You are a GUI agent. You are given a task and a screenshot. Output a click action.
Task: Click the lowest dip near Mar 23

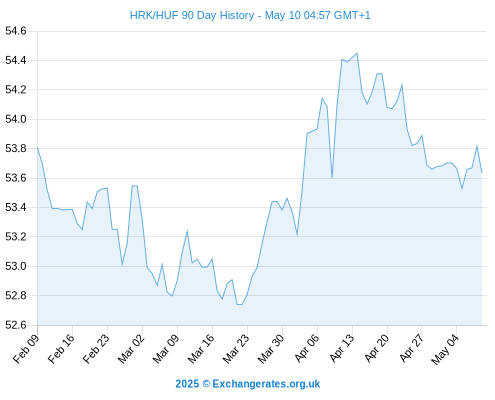pyautogui.click(x=239, y=304)
